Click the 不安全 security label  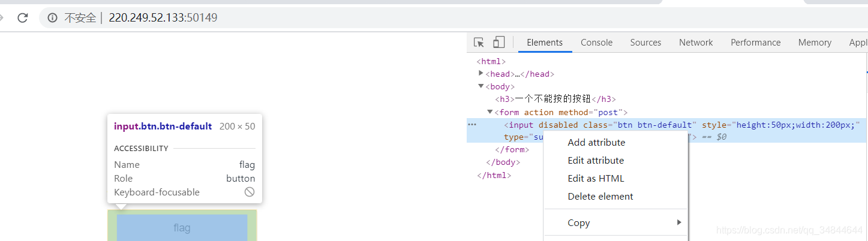coord(80,18)
